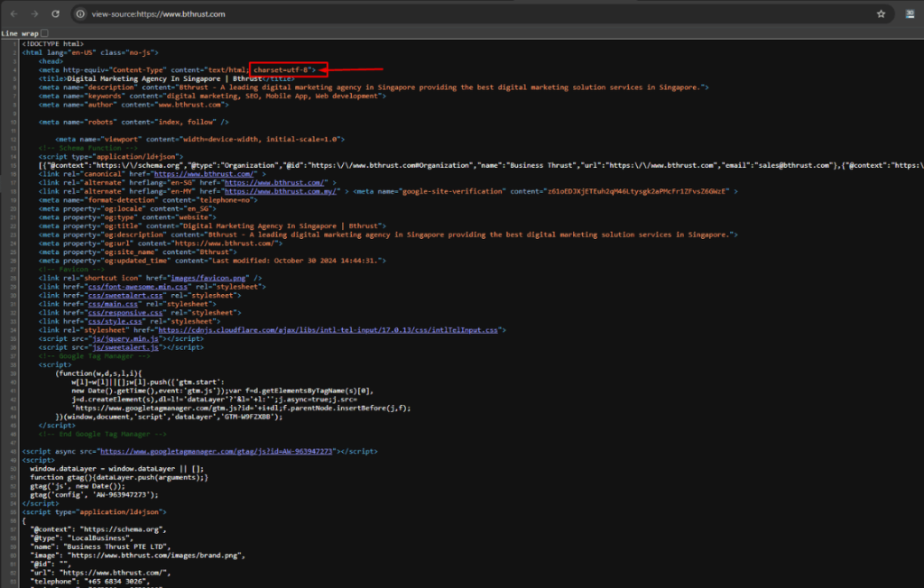Enable the Line wrap checkbox
Viewport: 924px width, 588px height.
point(45,33)
